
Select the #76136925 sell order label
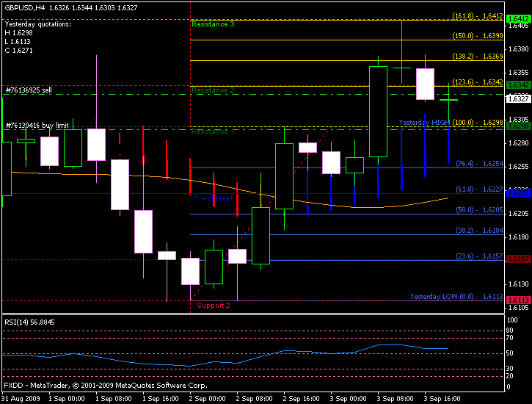point(29,90)
